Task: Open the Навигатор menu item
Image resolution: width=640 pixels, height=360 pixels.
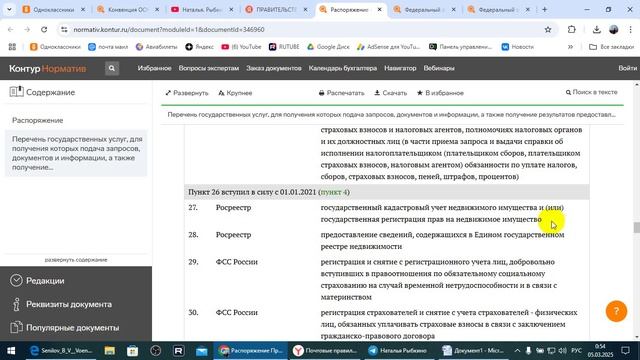Action: 400,68
